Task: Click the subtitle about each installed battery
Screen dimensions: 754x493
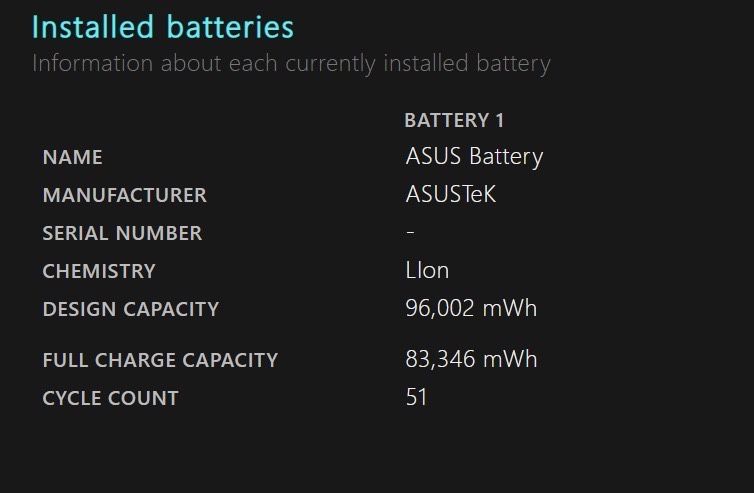Action: pos(291,64)
